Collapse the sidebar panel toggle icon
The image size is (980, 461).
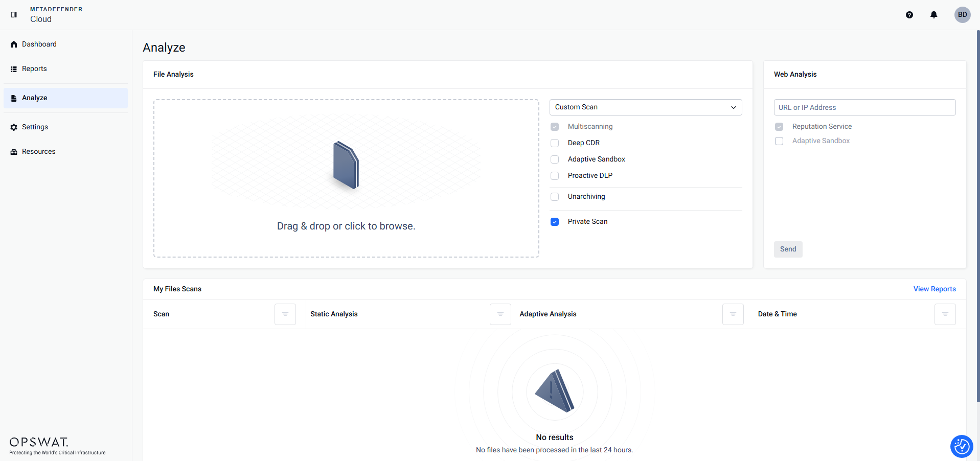click(14, 14)
